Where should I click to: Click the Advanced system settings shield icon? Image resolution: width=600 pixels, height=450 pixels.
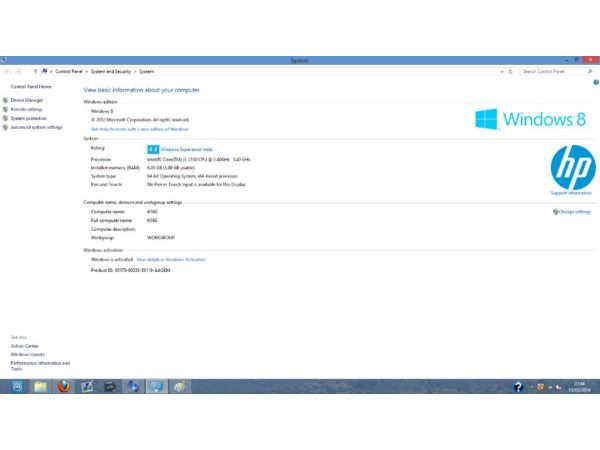[5, 128]
